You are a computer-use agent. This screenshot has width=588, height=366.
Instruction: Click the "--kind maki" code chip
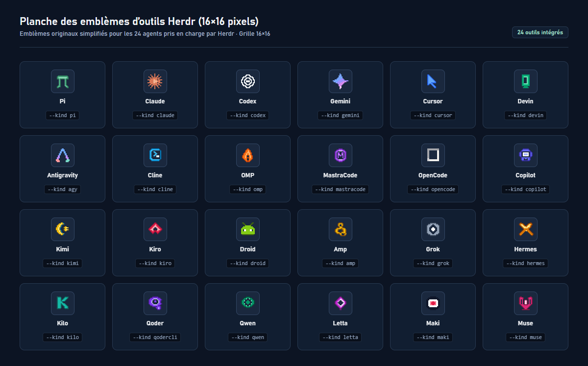coord(433,338)
